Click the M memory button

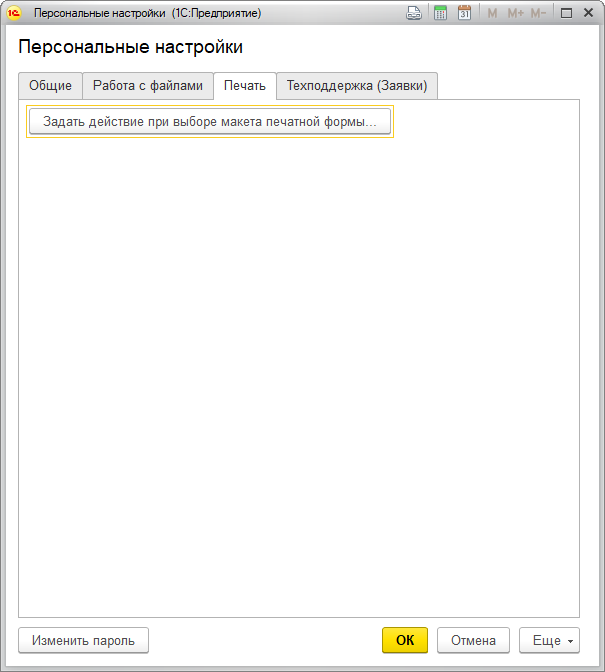pos(492,13)
